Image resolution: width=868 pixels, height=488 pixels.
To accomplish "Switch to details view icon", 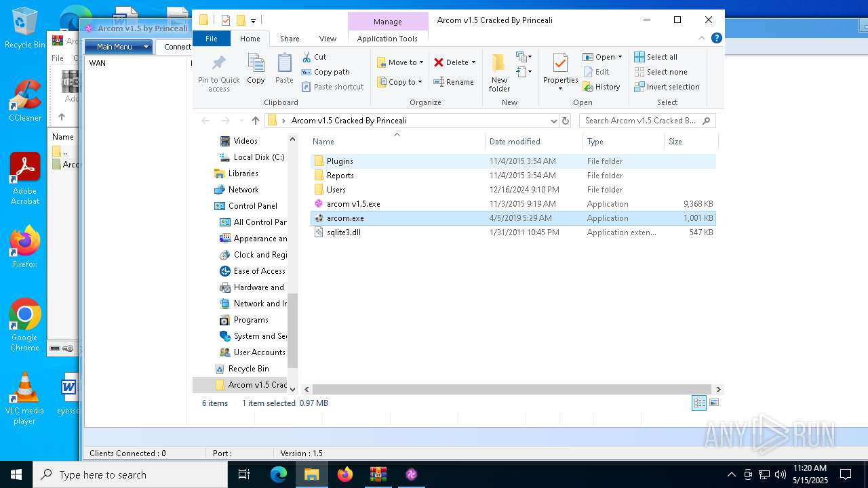I will pyautogui.click(x=698, y=403).
